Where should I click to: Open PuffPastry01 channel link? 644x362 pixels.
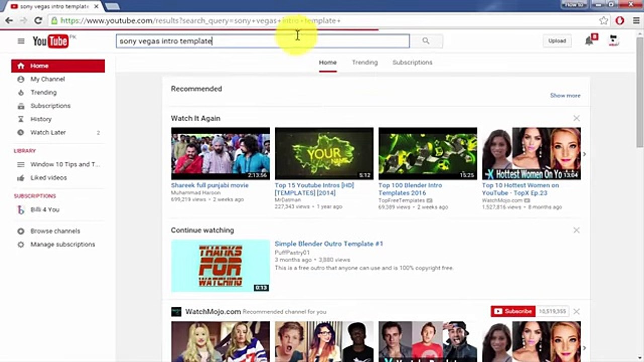click(292, 252)
